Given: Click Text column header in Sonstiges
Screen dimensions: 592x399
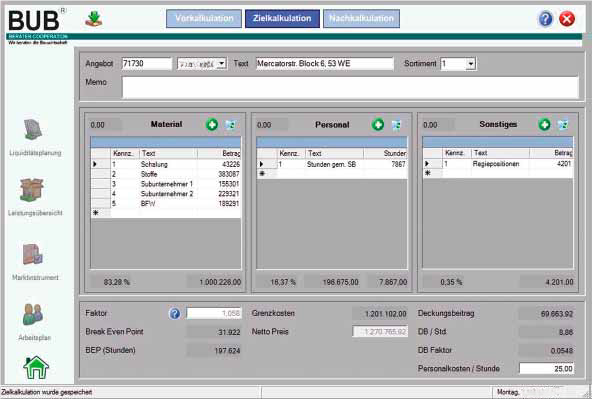Looking at the screenshot, I should tap(500, 153).
